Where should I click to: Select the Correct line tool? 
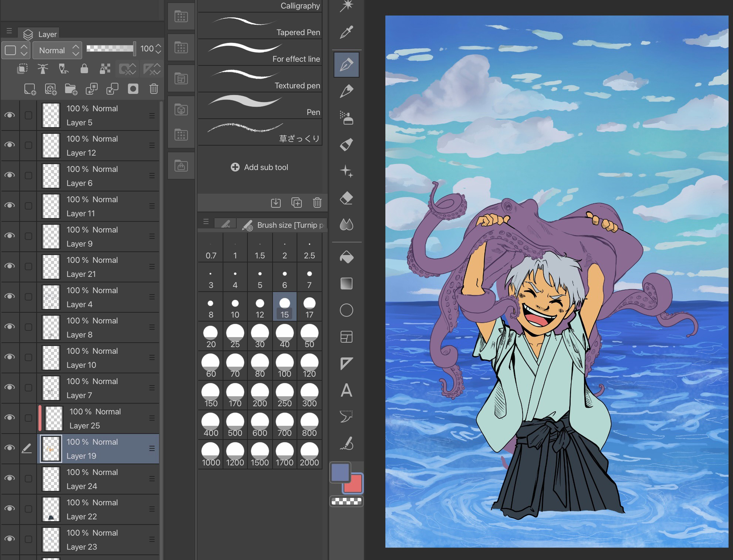point(347,443)
